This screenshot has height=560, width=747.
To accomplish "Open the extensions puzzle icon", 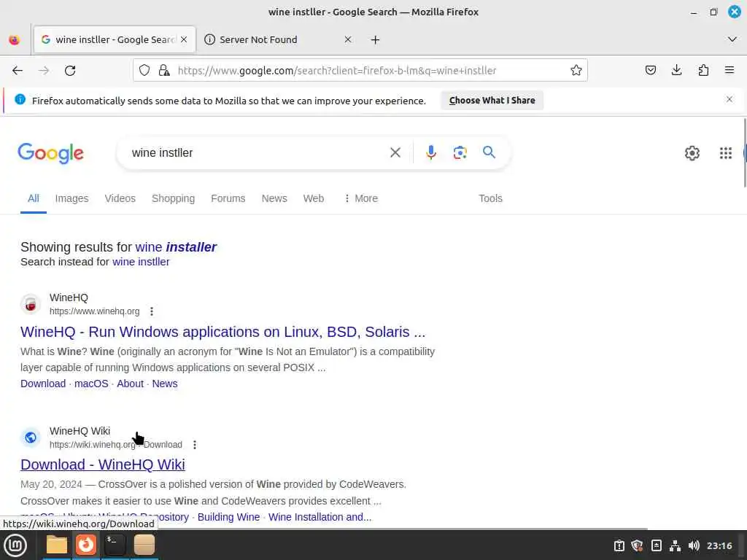I will tap(703, 71).
